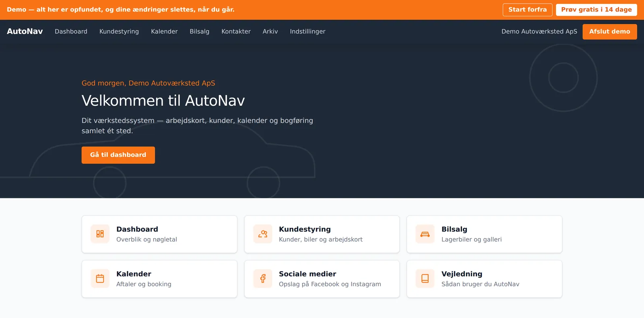Screen dimensions: 644x318
Task: Click the AutoNav logo
Action: (25, 31)
